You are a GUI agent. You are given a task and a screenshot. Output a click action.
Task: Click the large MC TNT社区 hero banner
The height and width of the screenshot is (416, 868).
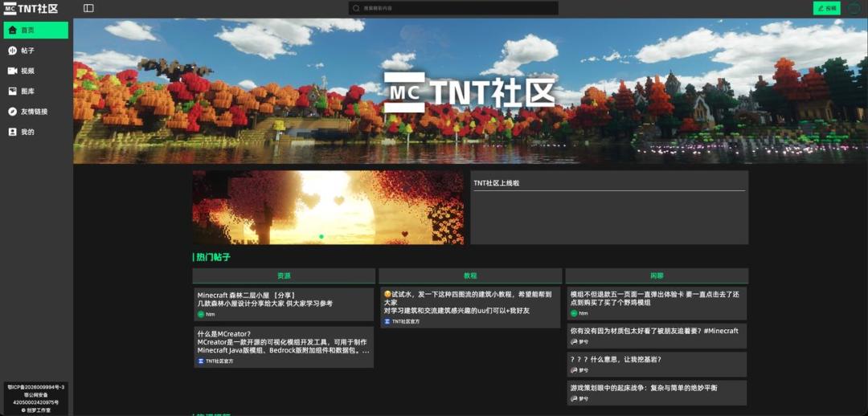click(x=470, y=92)
